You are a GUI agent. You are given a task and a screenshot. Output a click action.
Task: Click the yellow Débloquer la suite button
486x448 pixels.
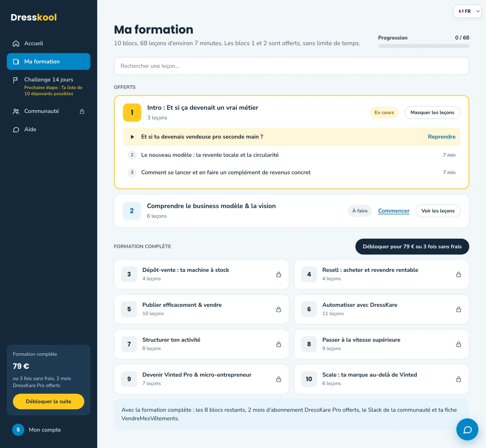tap(49, 402)
